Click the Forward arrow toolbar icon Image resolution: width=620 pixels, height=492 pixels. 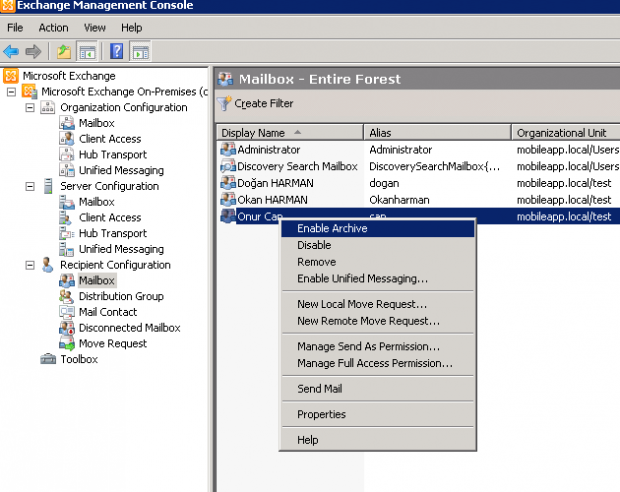[x=33, y=51]
